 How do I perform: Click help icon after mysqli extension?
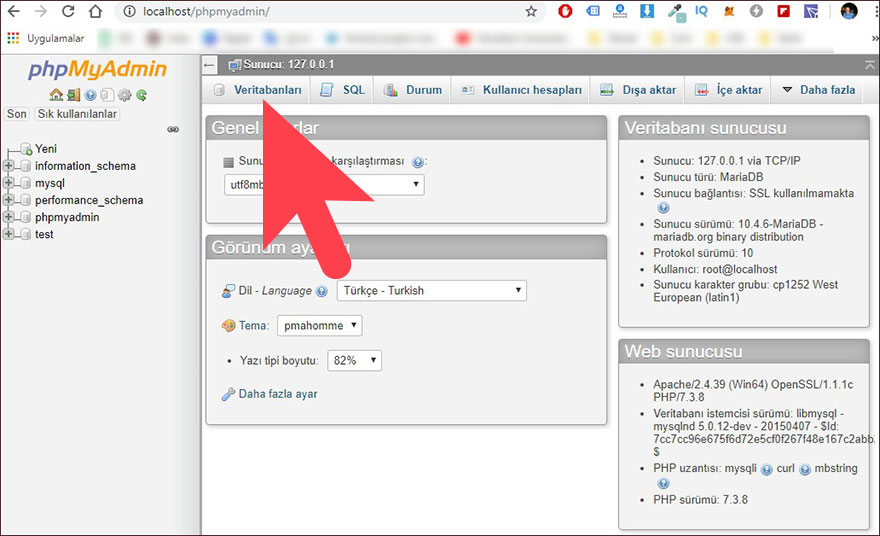point(767,470)
